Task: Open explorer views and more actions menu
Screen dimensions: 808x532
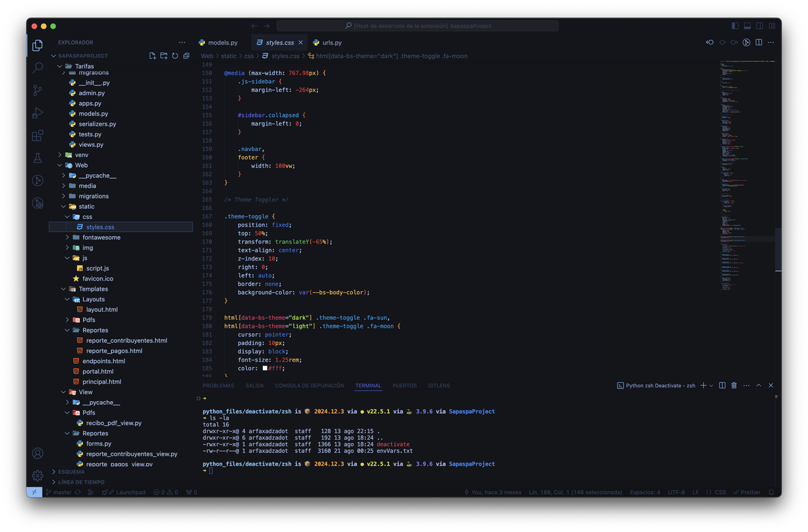Action: coord(182,43)
